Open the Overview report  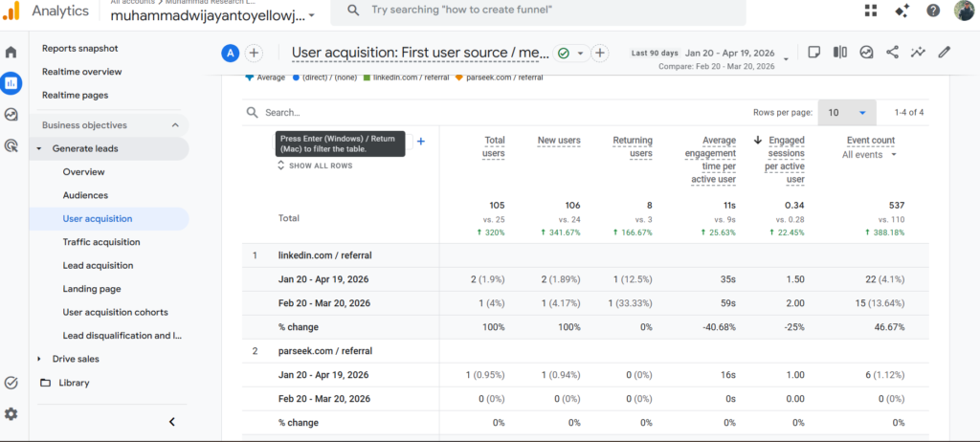pyautogui.click(x=84, y=172)
